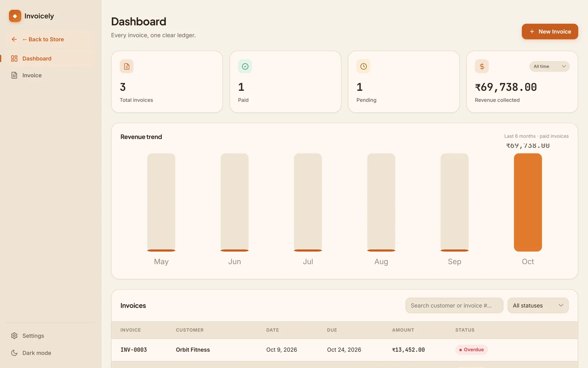The height and width of the screenshot is (368, 588).
Task: Click the Total invoices document icon
Action: coord(127,67)
